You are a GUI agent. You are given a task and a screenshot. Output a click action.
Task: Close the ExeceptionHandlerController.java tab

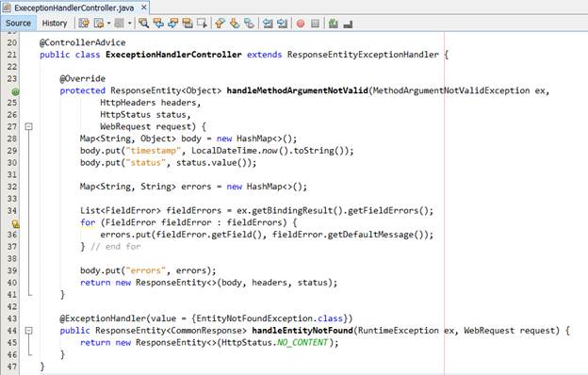click(144, 8)
